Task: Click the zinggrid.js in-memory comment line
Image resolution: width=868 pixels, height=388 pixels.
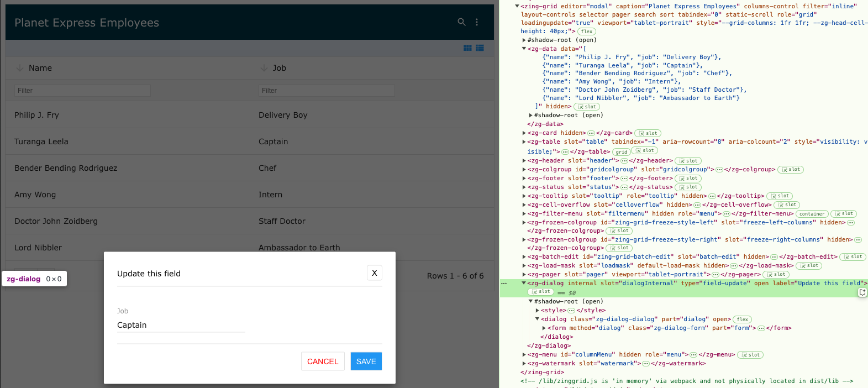Action: pos(687,381)
